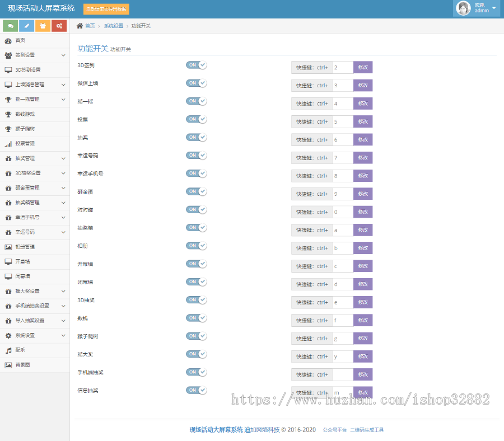504x441 pixels.
Task: Toggle the 砸金蛋 switch
Action: click(196, 191)
